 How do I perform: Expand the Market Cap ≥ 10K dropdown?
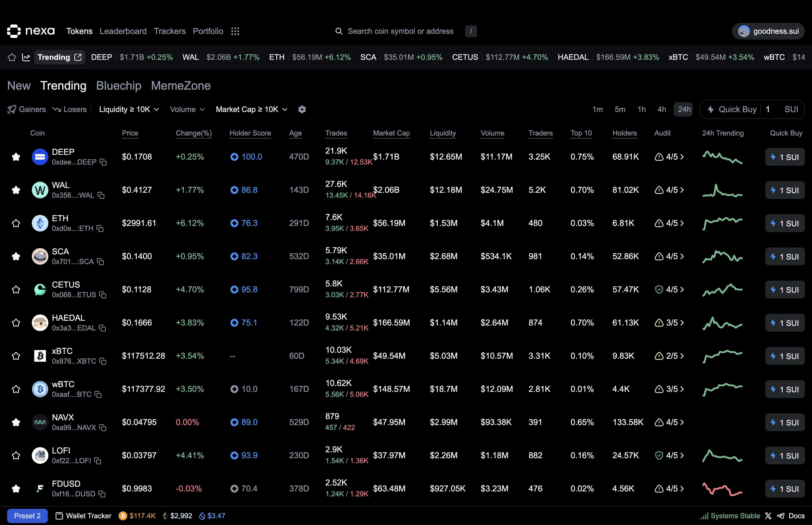(x=251, y=109)
